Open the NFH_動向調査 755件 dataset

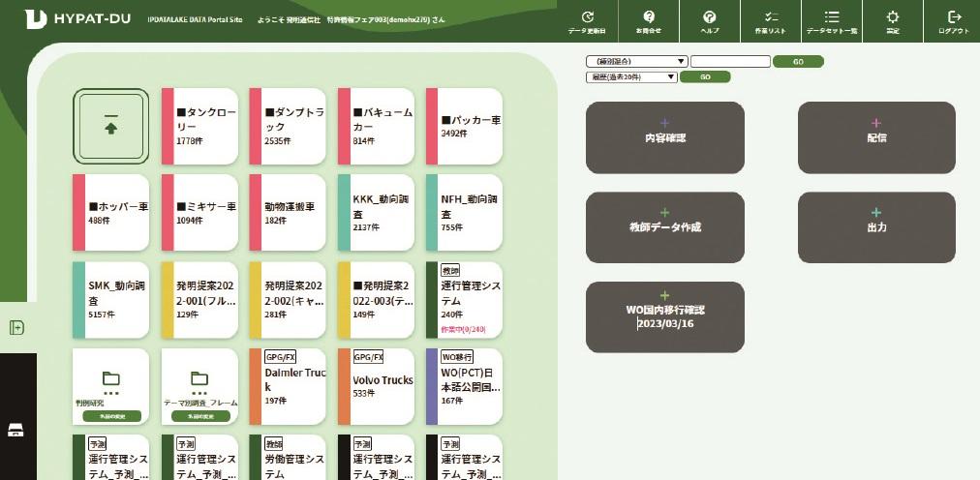[x=465, y=213]
